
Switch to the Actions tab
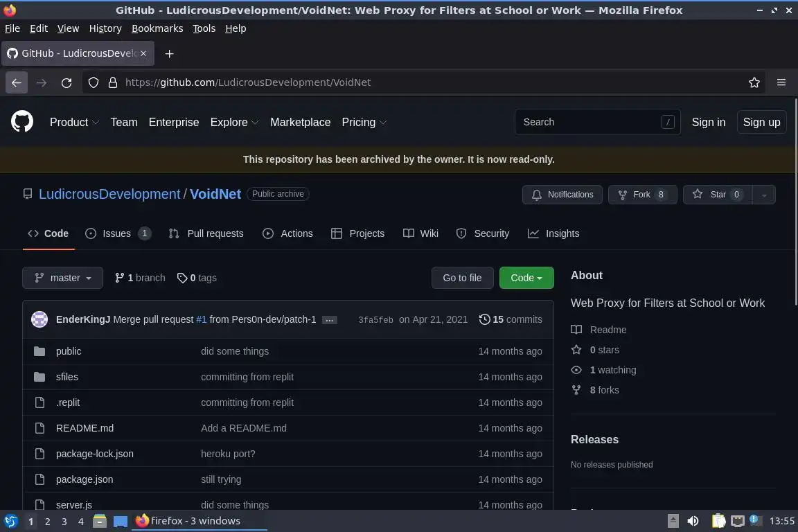click(287, 233)
